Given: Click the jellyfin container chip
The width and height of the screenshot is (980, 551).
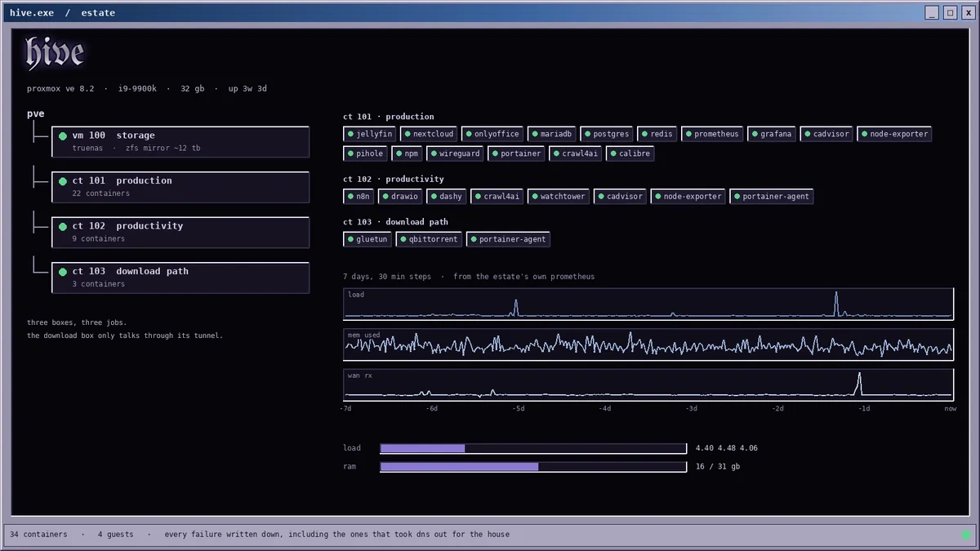Looking at the screenshot, I should (370, 134).
